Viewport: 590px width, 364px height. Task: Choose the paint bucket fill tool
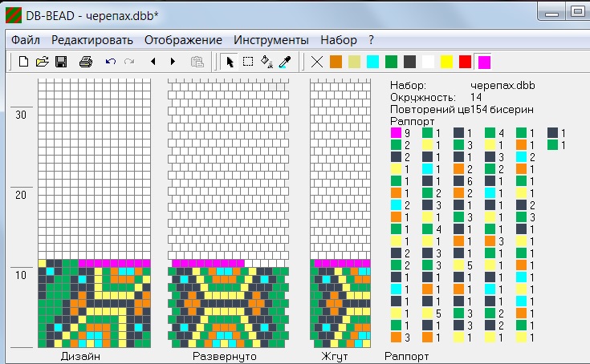coord(267,62)
